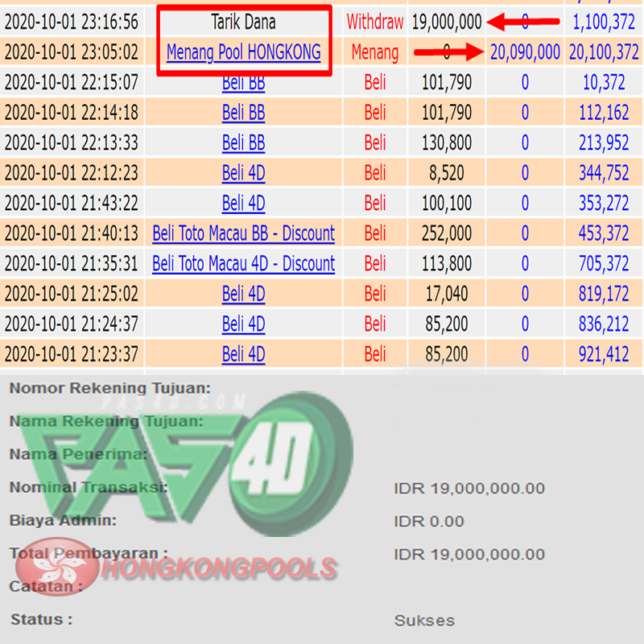Image resolution: width=644 pixels, height=644 pixels.
Task: Open the Beli Toto Macau 4D - Discount link
Action: pyautogui.click(x=244, y=264)
